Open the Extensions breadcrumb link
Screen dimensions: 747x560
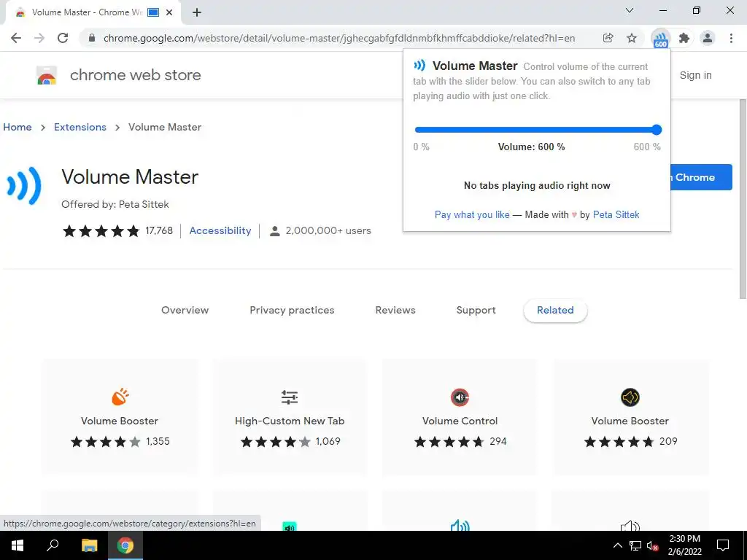[80, 127]
